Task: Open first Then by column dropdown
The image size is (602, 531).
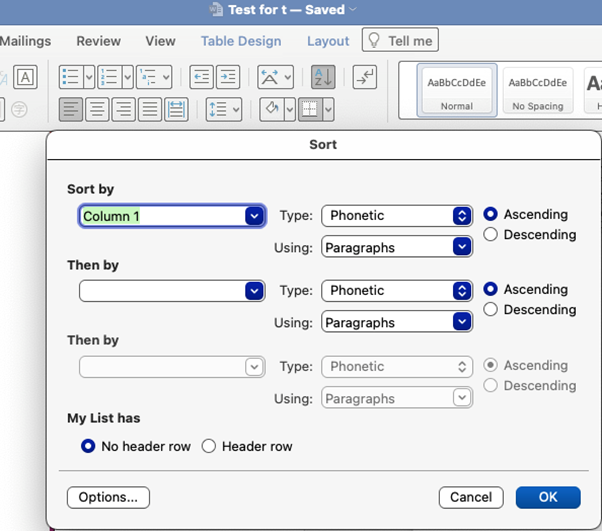Action: coord(254,291)
